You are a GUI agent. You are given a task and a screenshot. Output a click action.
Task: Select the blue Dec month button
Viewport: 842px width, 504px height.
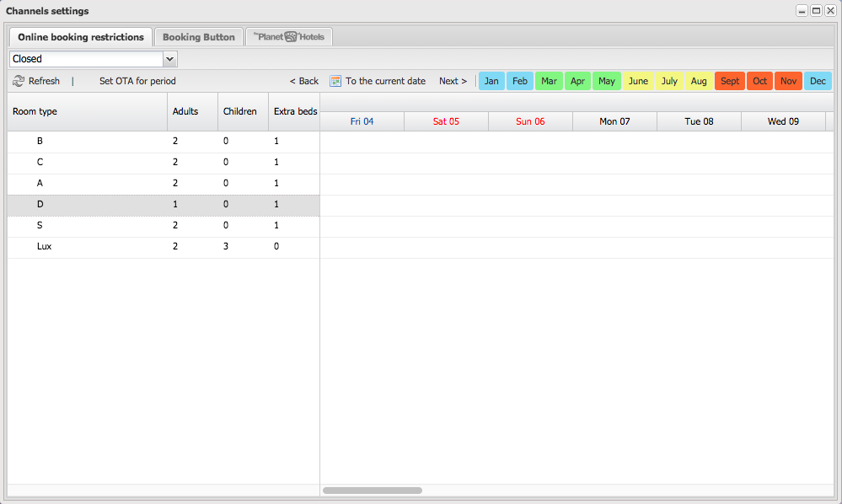point(818,81)
